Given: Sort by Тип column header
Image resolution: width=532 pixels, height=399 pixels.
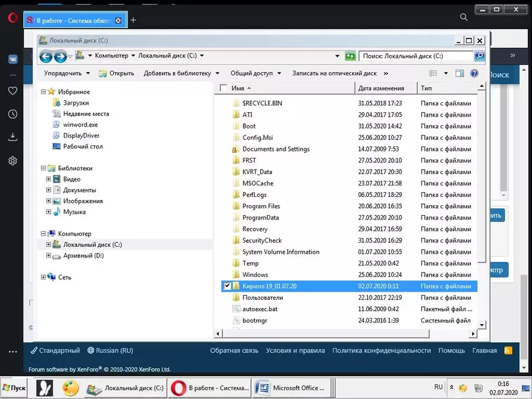Looking at the screenshot, I should tap(447, 88).
